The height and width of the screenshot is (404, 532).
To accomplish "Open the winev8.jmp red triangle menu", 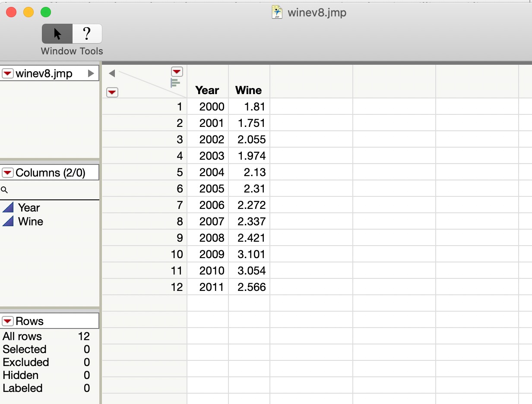I will click(x=8, y=74).
